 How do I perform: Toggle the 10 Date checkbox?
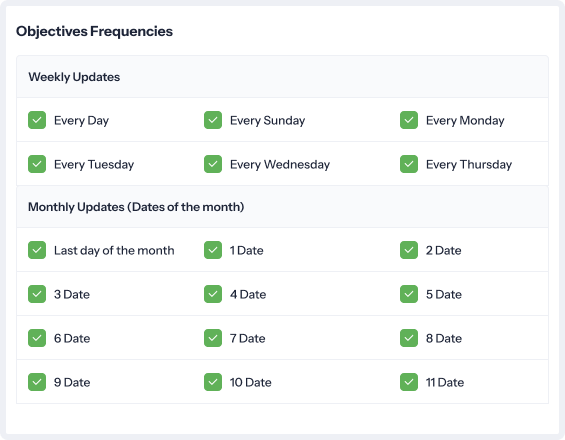(213, 382)
